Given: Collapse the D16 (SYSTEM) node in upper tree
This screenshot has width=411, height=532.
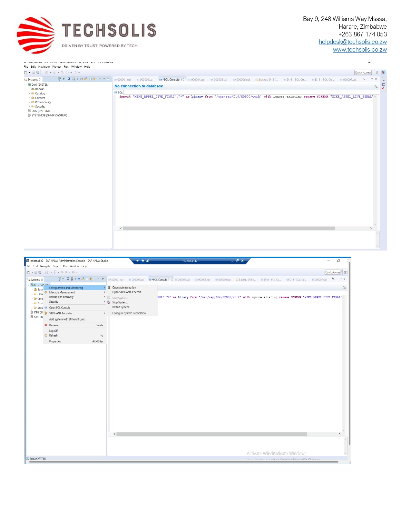Looking at the screenshot, I should [x=25, y=85].
